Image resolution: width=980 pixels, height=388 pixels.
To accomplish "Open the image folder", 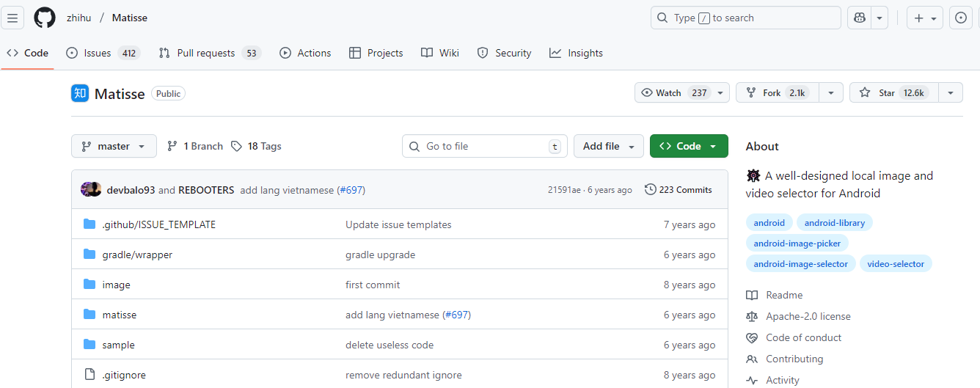I will coord(117,285).
